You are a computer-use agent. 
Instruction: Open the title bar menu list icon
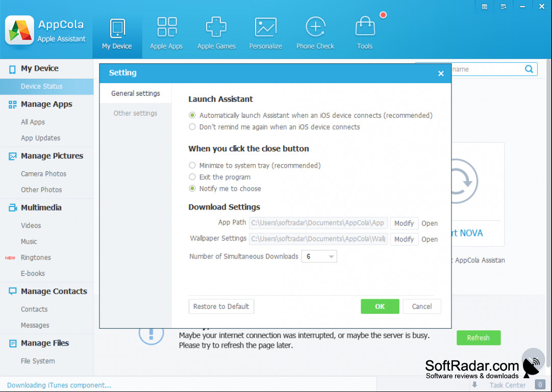point(504,7)
